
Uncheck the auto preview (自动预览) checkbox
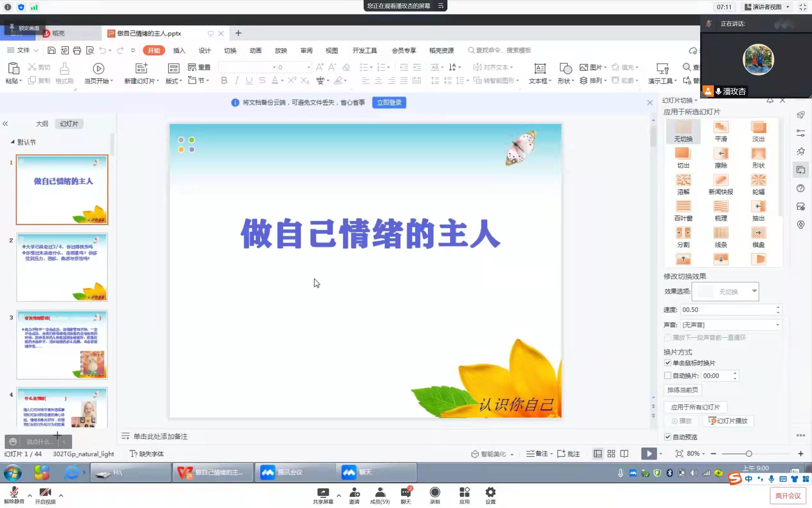pyautogui.click(x=668, y=437)
